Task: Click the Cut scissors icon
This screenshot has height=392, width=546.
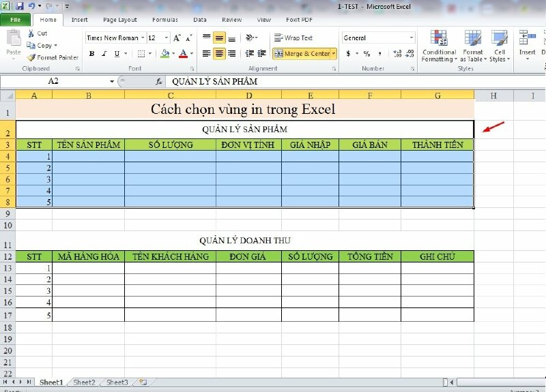Action: click(31, 33)
